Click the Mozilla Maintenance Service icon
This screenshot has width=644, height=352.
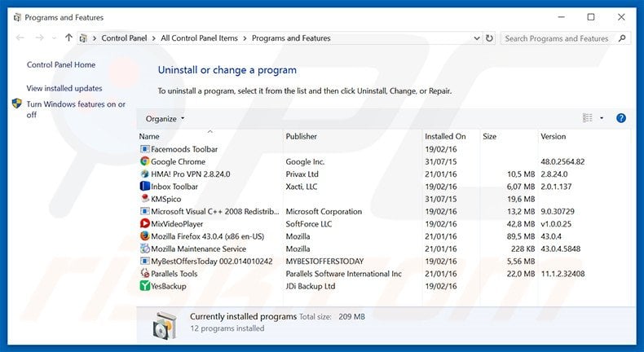click(144, 249)
